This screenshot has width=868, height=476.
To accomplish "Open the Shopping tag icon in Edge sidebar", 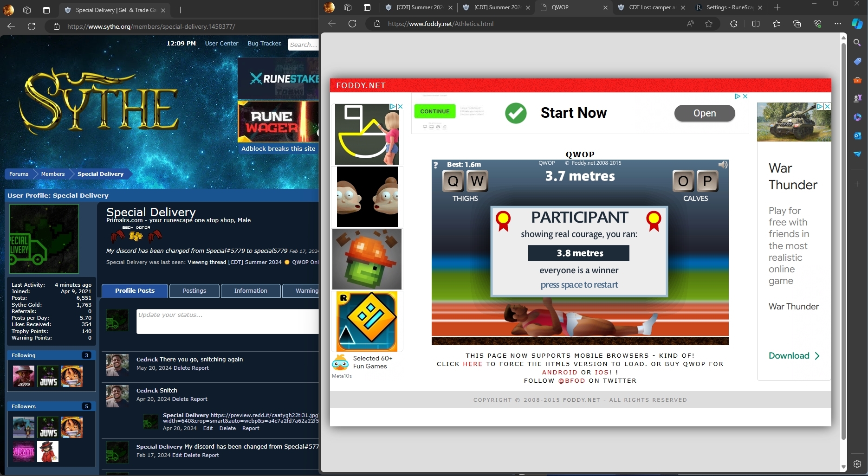I will tap(857, 61).
